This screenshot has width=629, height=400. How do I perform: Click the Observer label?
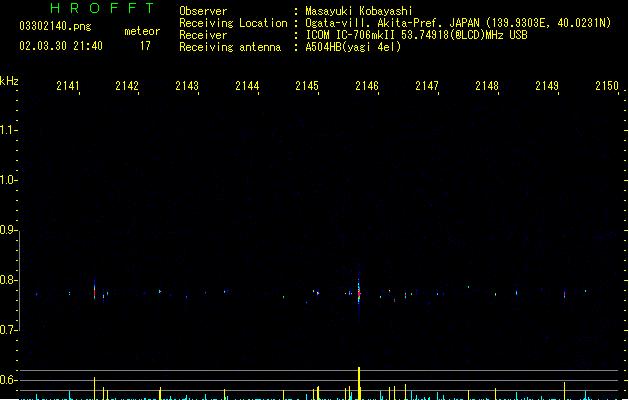click(203, 11)
